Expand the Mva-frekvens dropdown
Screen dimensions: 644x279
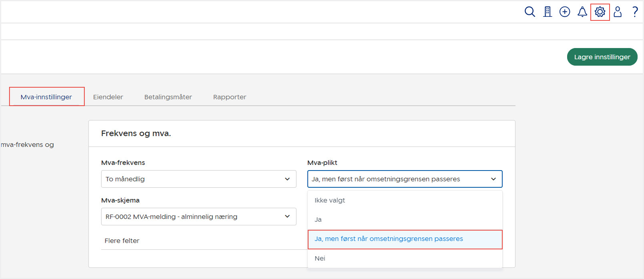pyautogui.click(x=199, y=179)
